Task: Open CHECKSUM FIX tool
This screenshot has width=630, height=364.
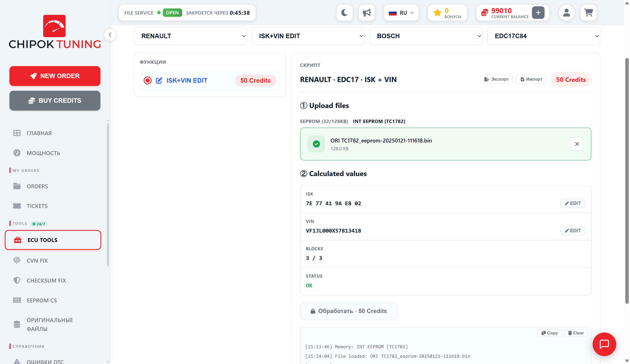Action: tap(53, 280)
